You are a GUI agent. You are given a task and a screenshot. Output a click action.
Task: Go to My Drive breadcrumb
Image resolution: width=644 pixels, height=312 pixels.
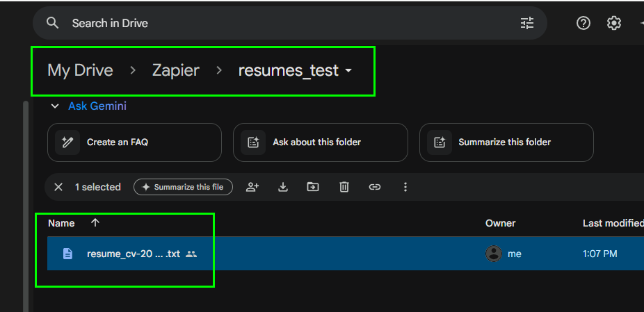pos(80,71)
